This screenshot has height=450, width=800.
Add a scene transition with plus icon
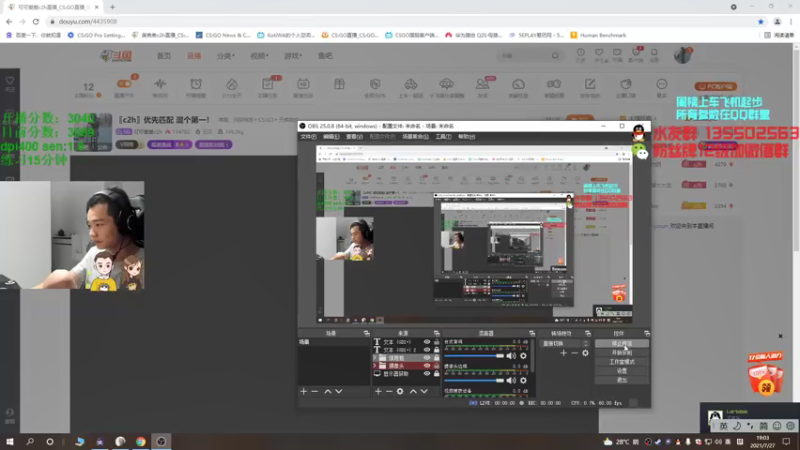pyautogui.click(x=563, y=353)
